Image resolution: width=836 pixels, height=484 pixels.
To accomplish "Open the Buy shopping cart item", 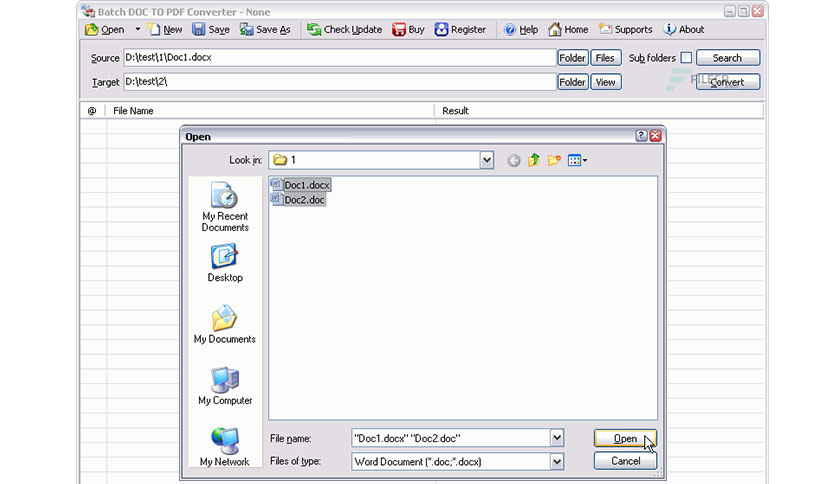I will (408, 29).
